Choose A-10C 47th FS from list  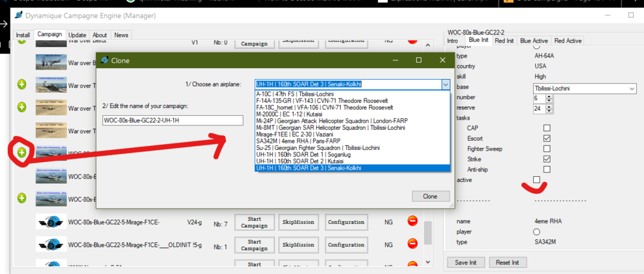pyautogui.click(x=353, y=94)
